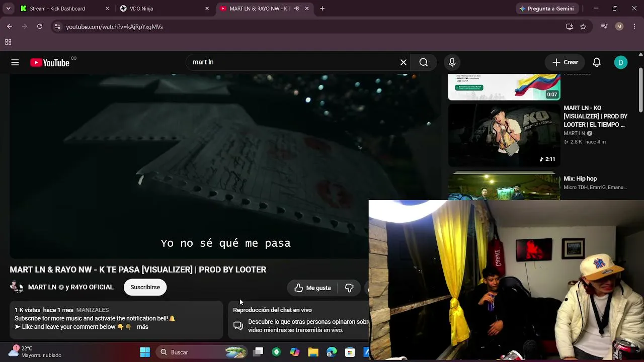The width and height of the screenshot is (644, 362).
Task: Open the green gear taskbar app
Action: (x=276, y=352)
